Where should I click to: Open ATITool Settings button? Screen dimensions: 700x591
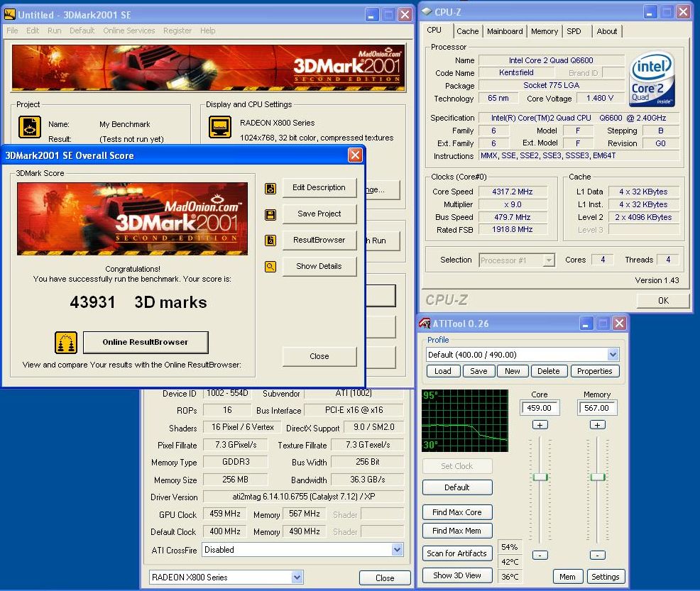click(606, 577)
